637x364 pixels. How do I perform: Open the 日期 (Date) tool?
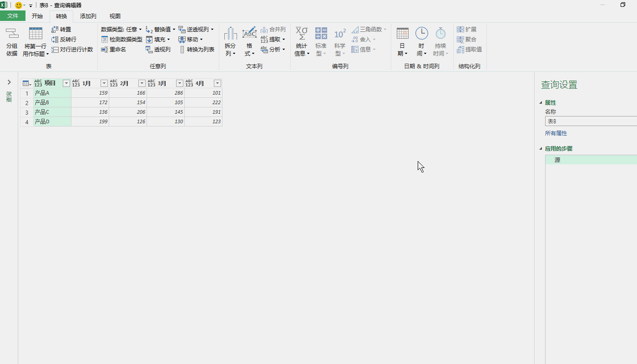402,41
